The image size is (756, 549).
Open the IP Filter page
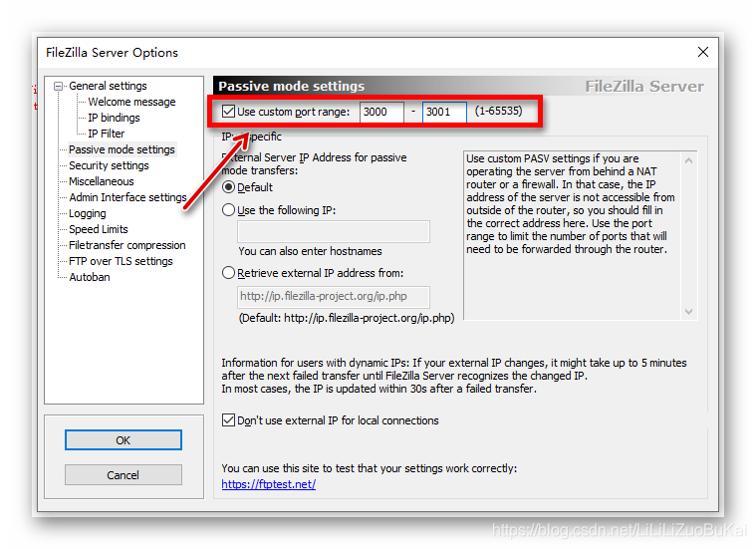point(106,134)
